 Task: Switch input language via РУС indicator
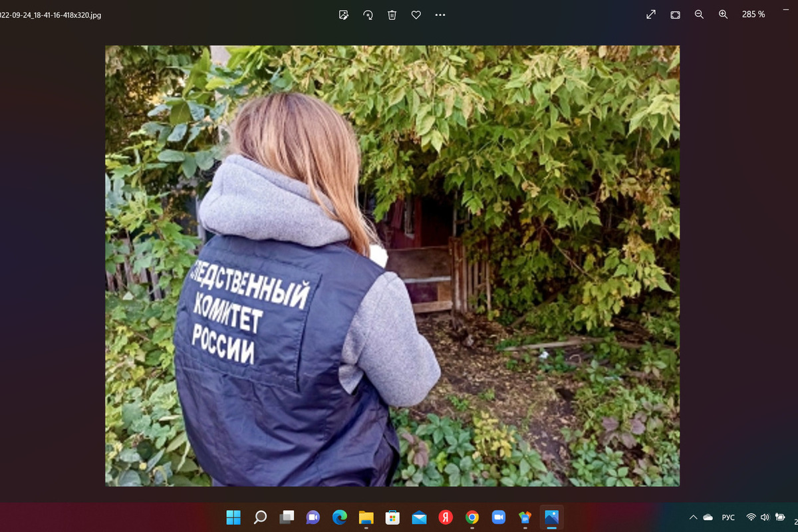pyautogui.click(x=729, y=517)
